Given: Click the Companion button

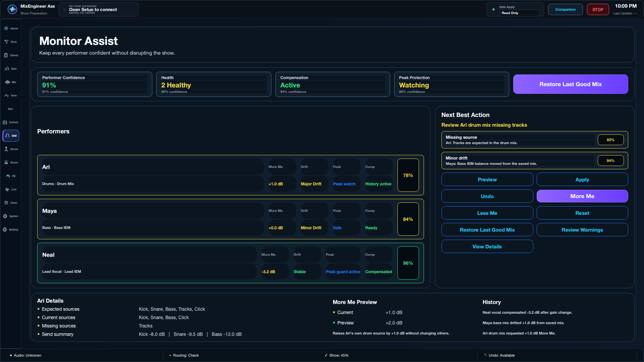Looking at the screenshot, I should [x=565, y=9].
